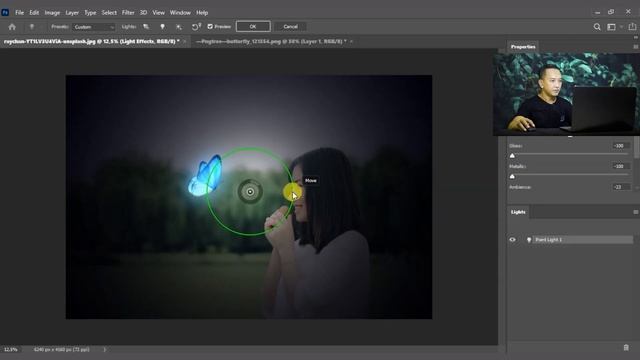This screenshot has height=360, width=640.
Task: Click the Metallic value field
Action: [620, 166]
